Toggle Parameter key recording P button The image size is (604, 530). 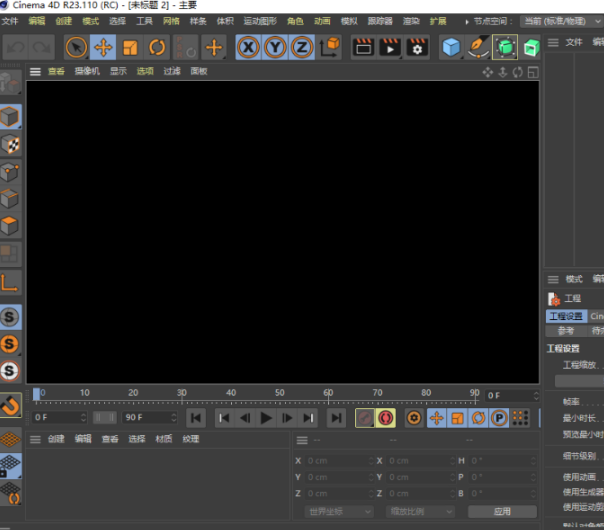499,418
